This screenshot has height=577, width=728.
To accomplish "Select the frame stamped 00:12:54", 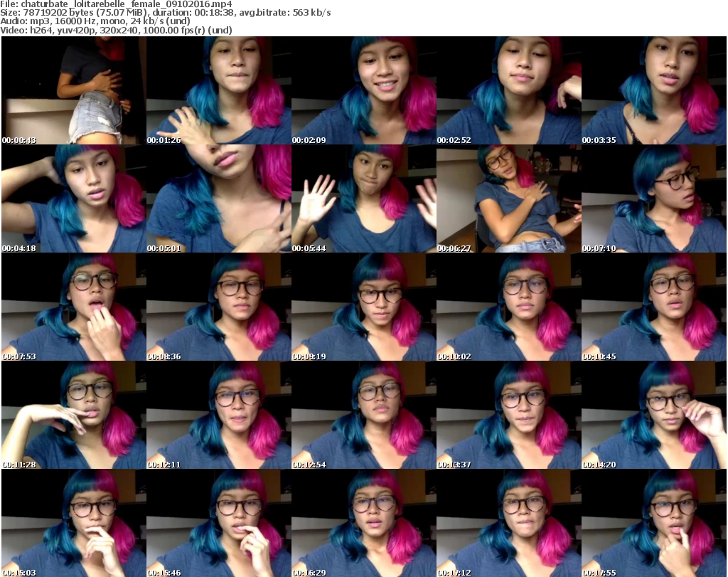I will 363,415.
